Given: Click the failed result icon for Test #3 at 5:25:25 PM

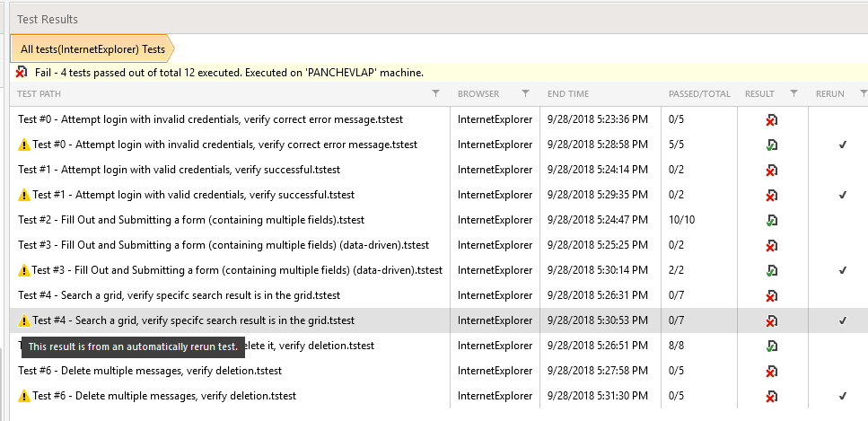Looking at the screenshot, I should (772, 245).
